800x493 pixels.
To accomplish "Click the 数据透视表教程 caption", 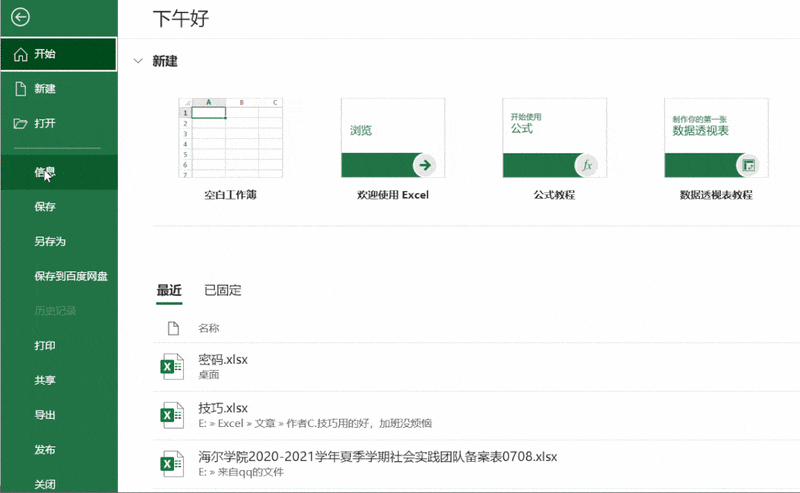I will (x=716, y=195).
